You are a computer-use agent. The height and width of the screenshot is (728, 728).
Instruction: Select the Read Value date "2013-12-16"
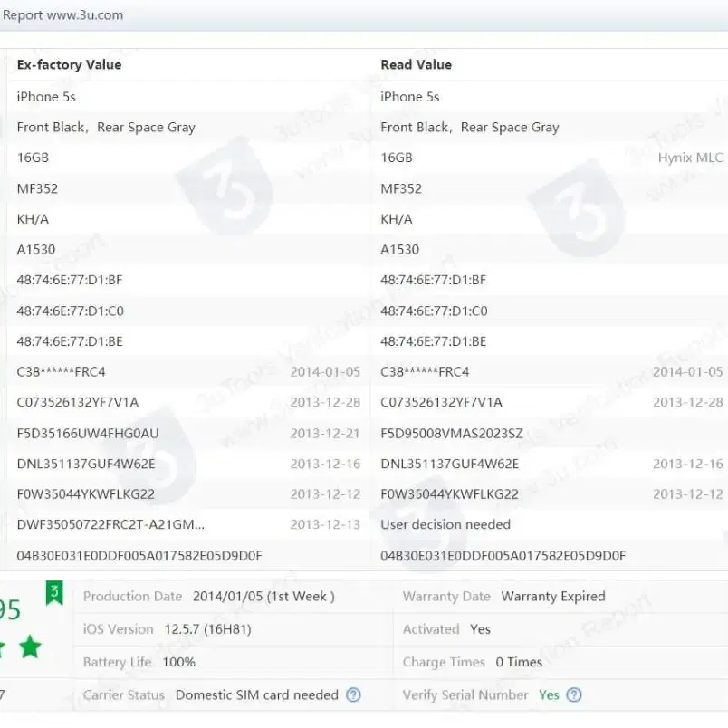pos(688,464)
